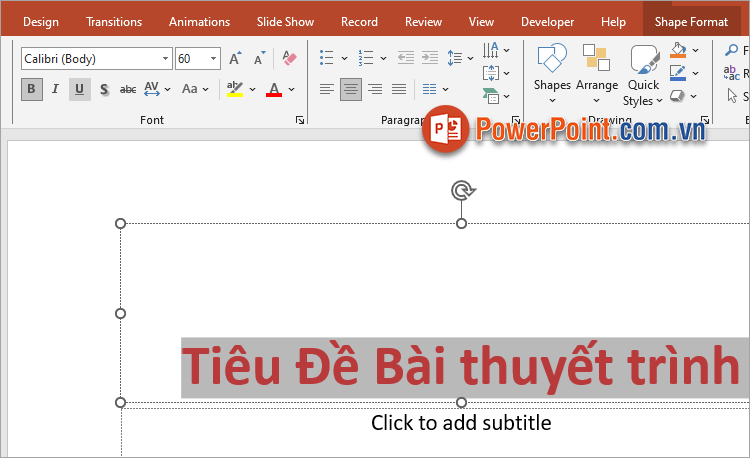Image resolution: width=750 pixels, height=458 pixels.
Task: Open Font dialog box launcher
Action: click(x=300, y=120)
